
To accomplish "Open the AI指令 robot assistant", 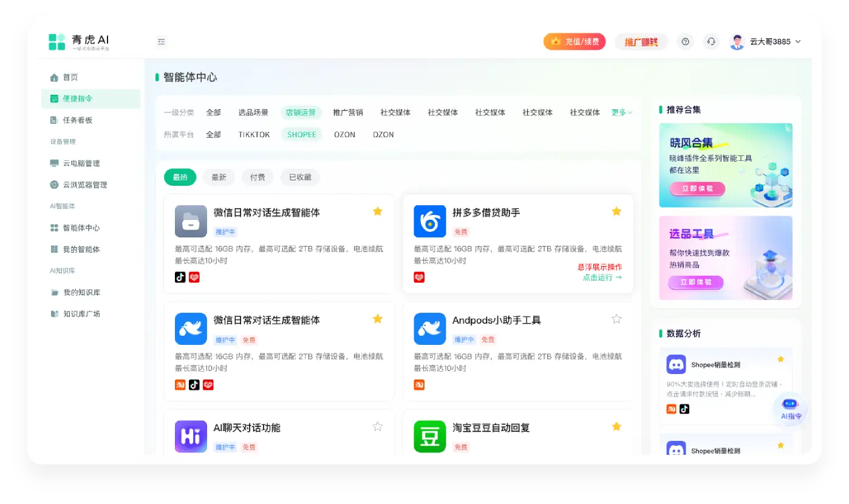I will [790, 408].
